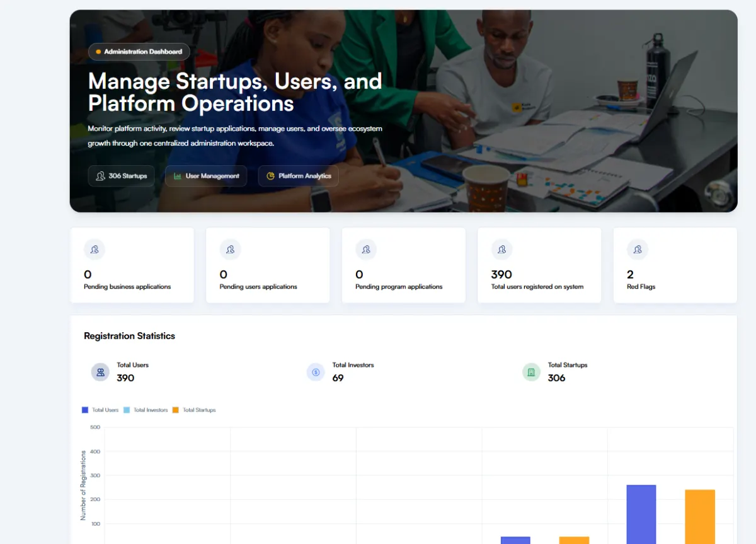Click the 306 Startups button

[122, 176]
